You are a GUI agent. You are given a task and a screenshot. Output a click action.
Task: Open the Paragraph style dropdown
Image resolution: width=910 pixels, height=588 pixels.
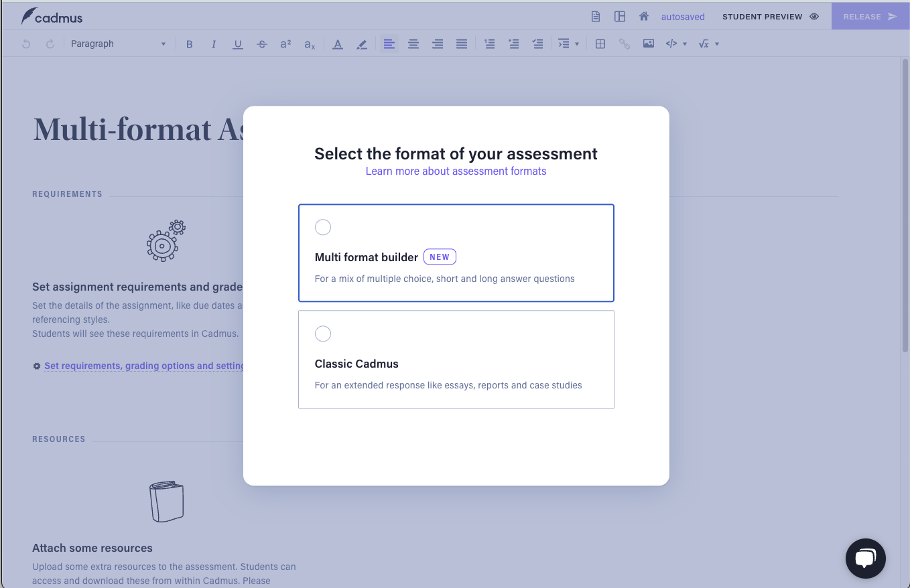(118, 44)
